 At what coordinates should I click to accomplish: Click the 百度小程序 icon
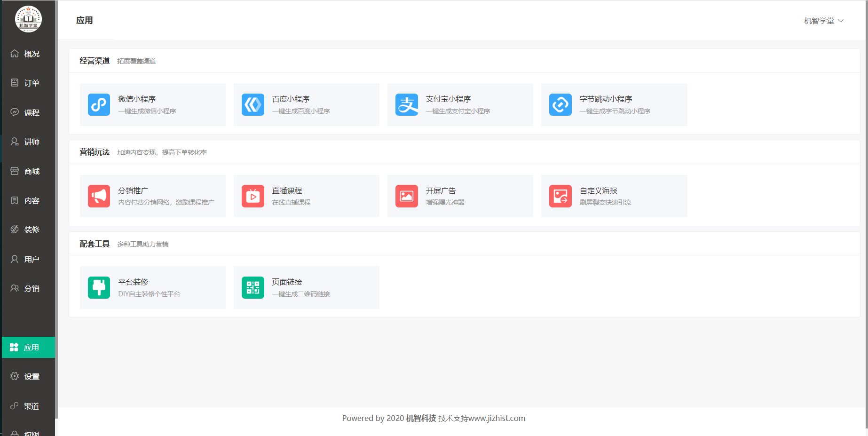tap(253, 104)
